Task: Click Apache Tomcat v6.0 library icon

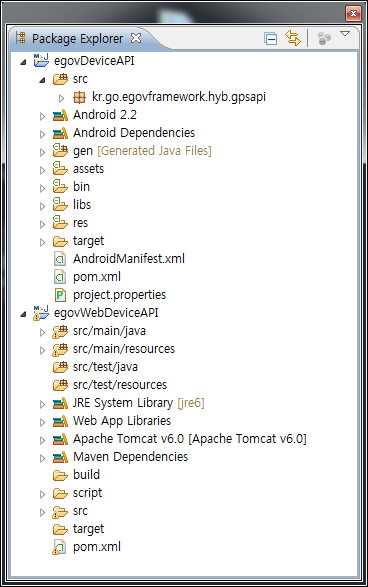Action: (60, 439)
